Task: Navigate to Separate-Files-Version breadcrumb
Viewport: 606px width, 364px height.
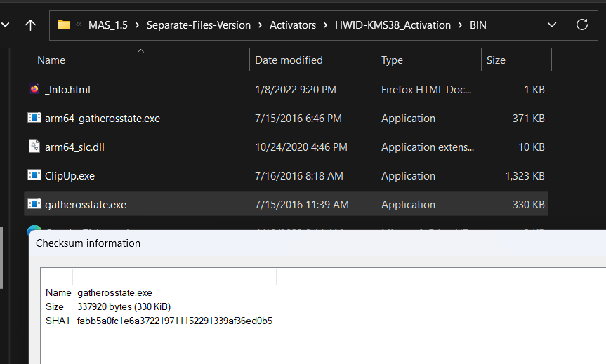Action: [x=198, y=25]
